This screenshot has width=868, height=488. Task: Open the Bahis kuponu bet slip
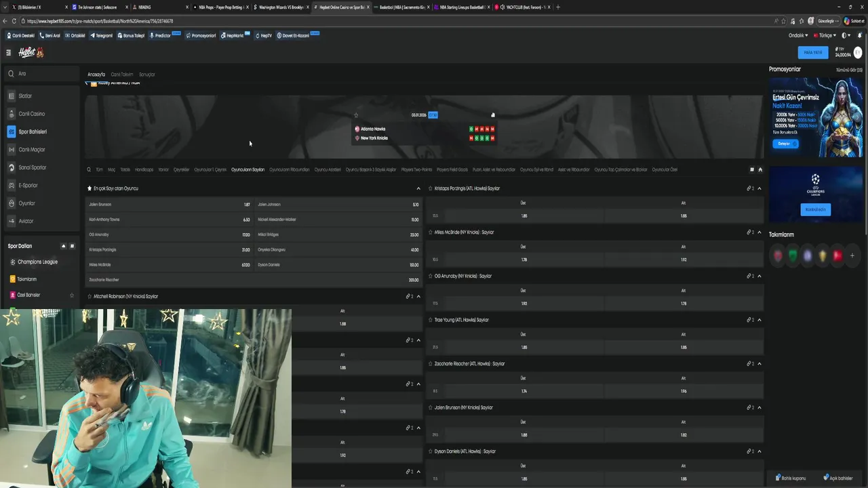point(791,478)
